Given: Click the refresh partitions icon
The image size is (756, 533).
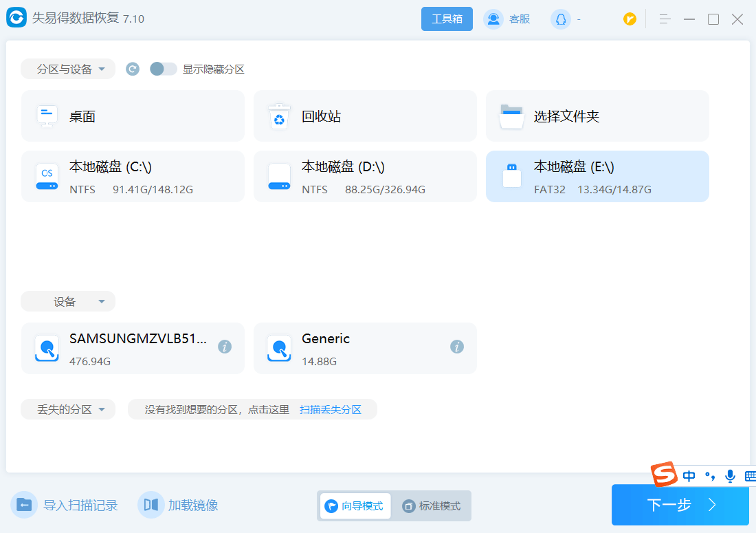Looking at the screenshot, I should point(133,69).
